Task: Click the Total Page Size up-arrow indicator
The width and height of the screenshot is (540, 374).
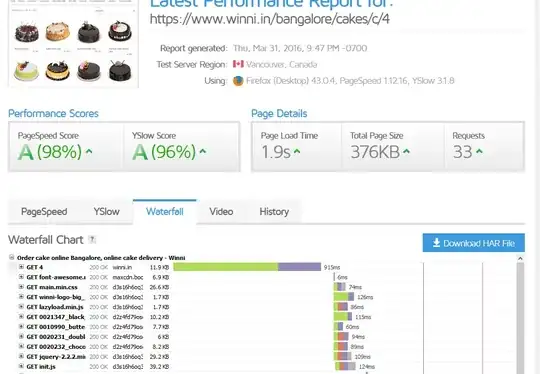Action: (x=406, y=151)
